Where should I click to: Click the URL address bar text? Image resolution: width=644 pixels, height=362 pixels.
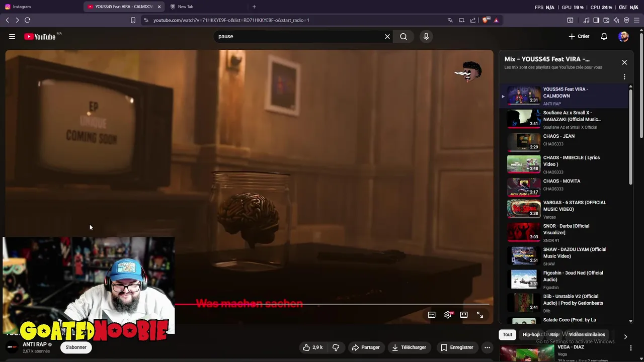coord(231,20)
